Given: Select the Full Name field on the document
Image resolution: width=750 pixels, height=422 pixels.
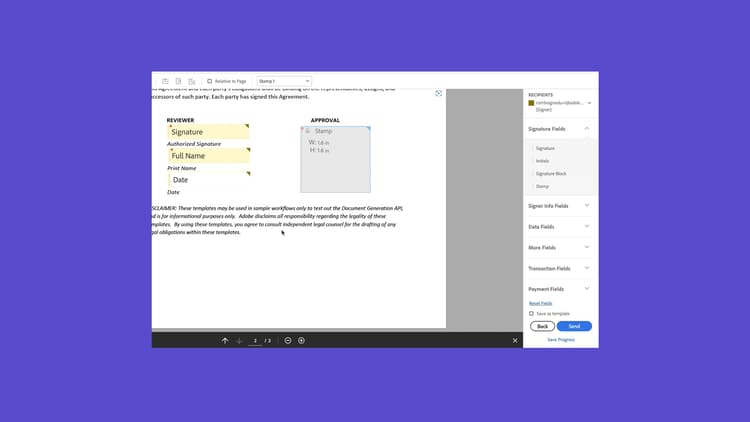Looking at the screenshot, I should pos(209,155).
